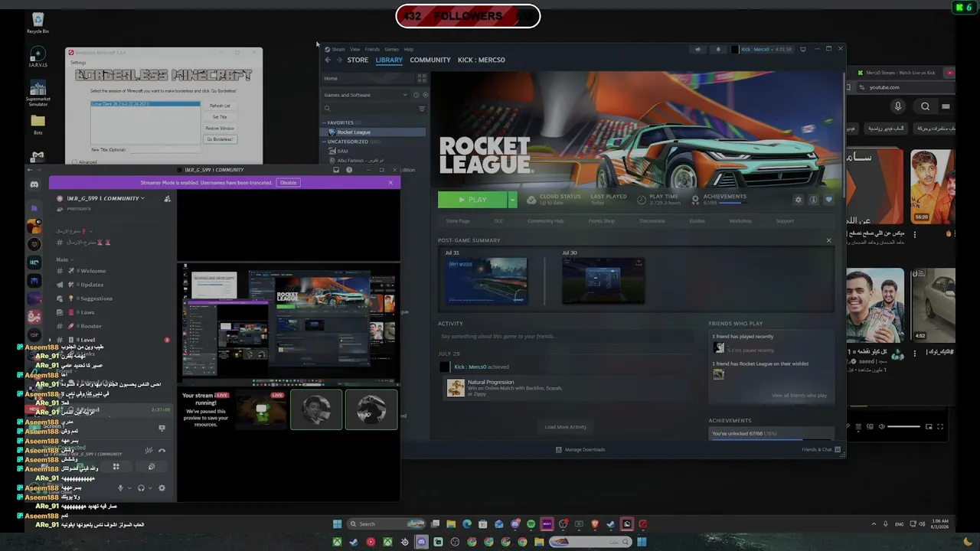
Task: Go back in Steam navigation
Action: click(328, 60)
